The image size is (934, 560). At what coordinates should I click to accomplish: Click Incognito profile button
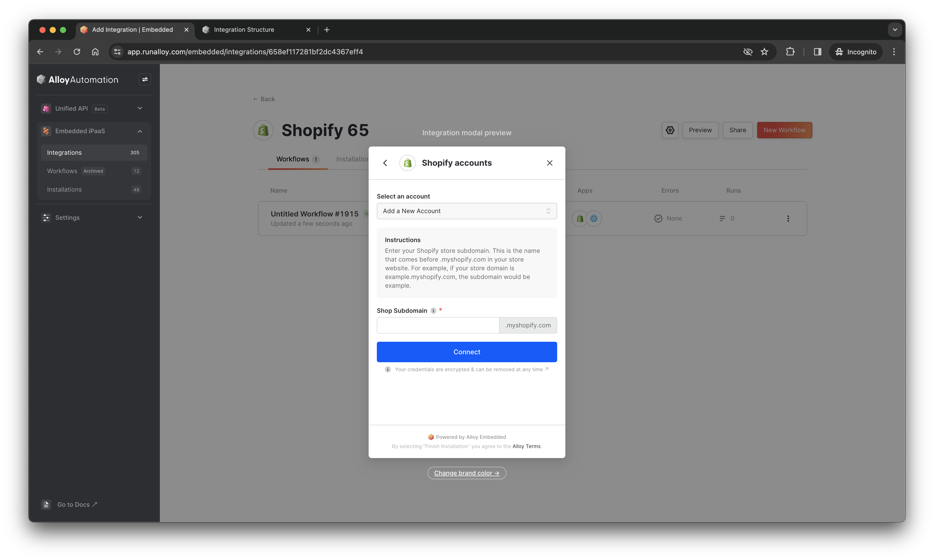tap(856, 52)
